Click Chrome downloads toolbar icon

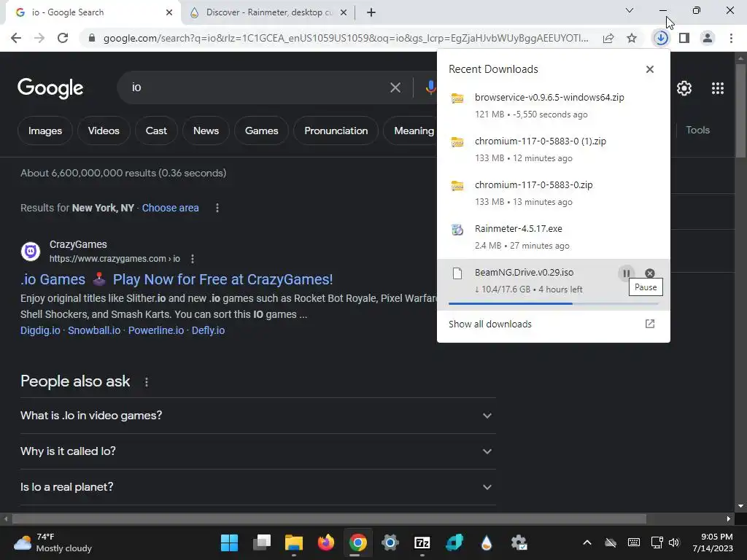coord(661,38)
